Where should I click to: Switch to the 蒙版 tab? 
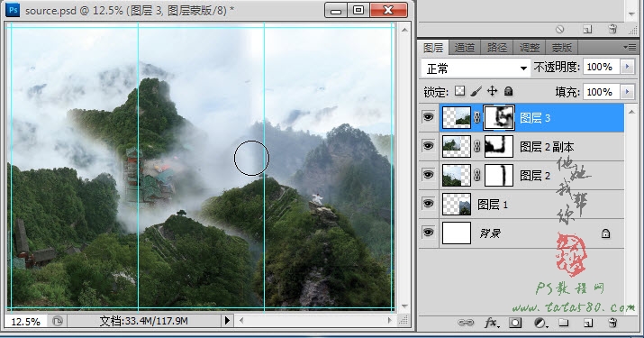(x=561, y=48)
